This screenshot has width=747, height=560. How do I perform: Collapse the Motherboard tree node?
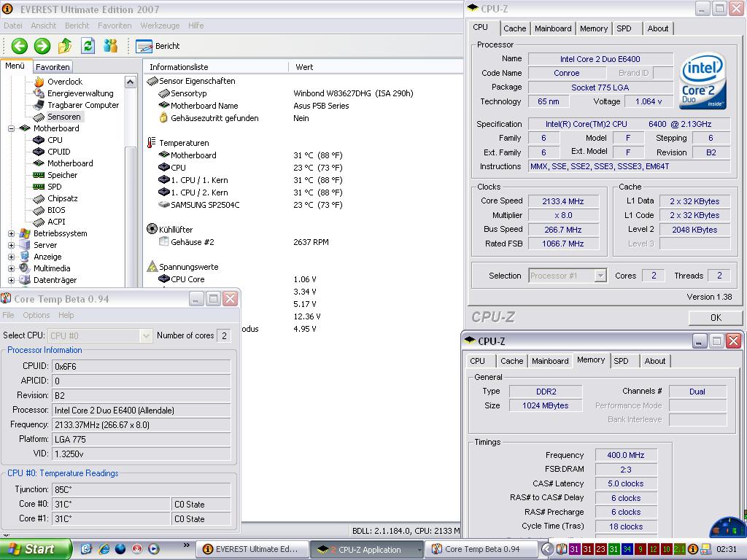pyautogui.click(x=11, y=128)
